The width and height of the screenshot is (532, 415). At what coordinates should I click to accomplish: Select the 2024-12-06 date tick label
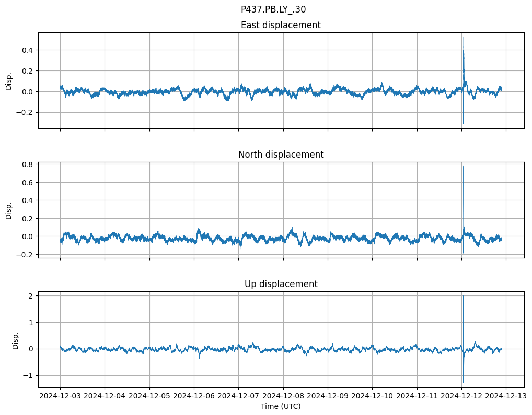(194, 396)
